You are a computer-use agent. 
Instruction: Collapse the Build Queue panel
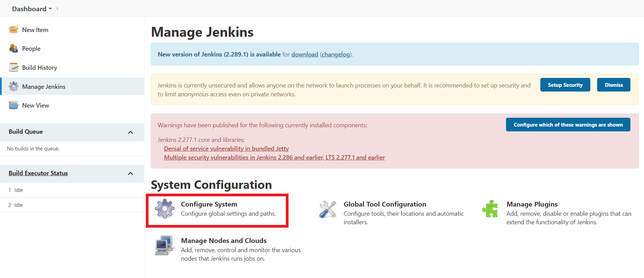[130, 132]
